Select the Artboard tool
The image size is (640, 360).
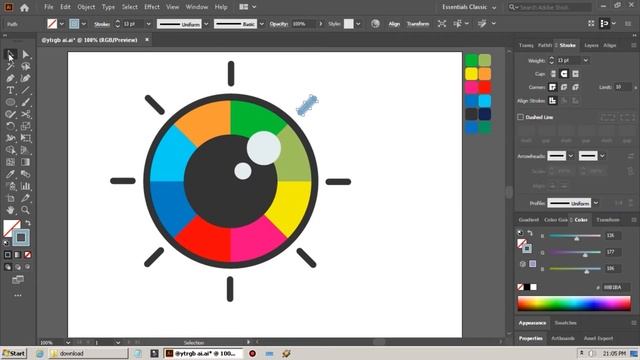11,198
